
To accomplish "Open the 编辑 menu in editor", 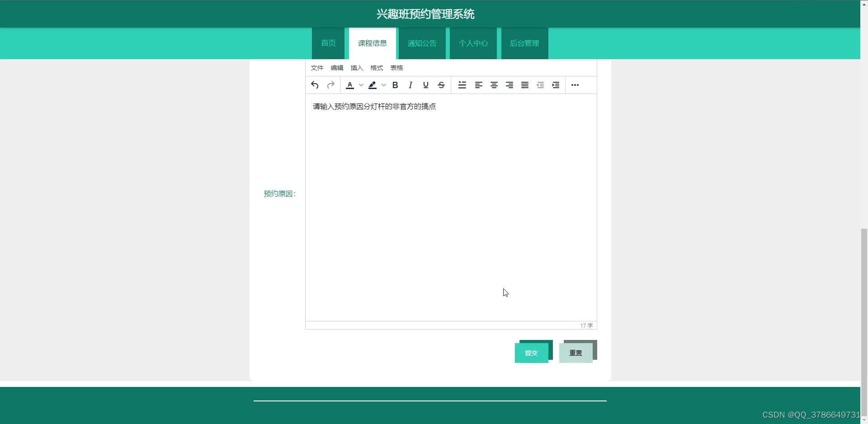I will tap(337, 68).
